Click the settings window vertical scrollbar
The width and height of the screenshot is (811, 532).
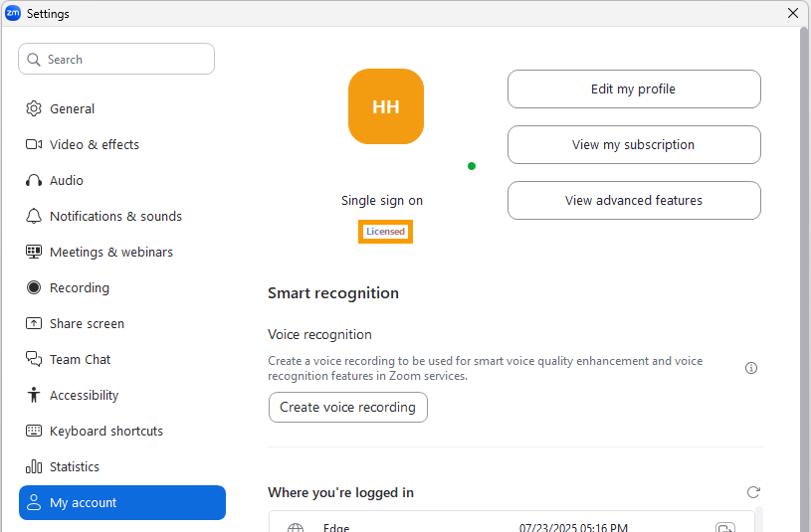click(x=804, y=279)
